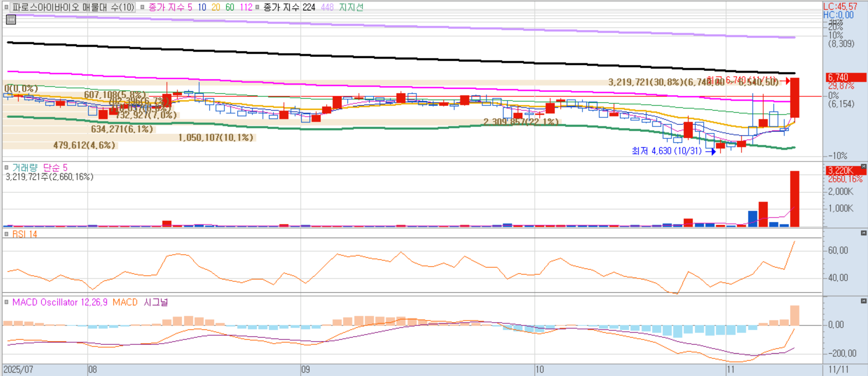Click the tallest red volume bar
The height and width of the screenshot is (376, 868).
795,199
